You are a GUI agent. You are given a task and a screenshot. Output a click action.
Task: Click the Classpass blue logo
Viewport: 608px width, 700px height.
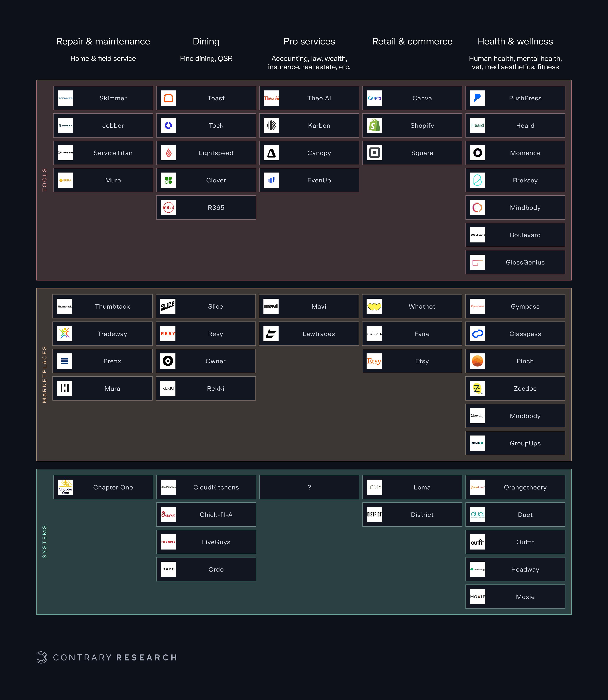point(477,334)
